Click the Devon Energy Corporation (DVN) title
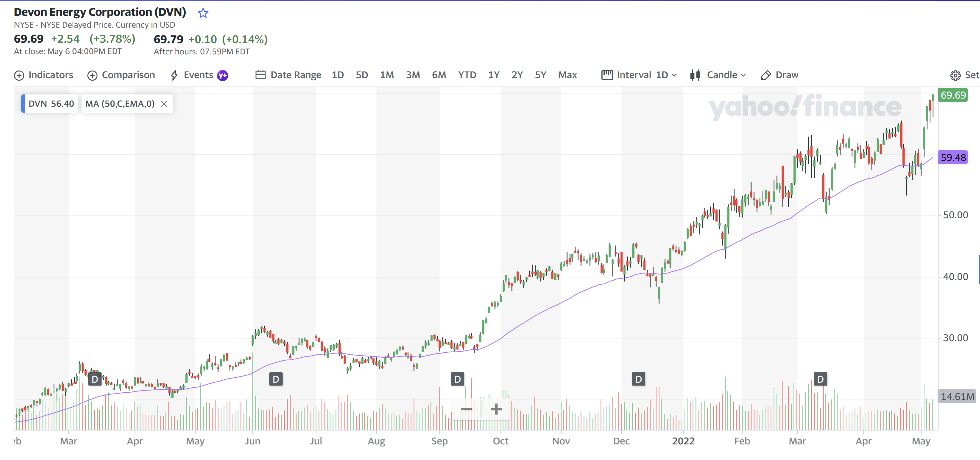Screen dimensions: 980x460 pyautogui.click(x=100, y=12)
